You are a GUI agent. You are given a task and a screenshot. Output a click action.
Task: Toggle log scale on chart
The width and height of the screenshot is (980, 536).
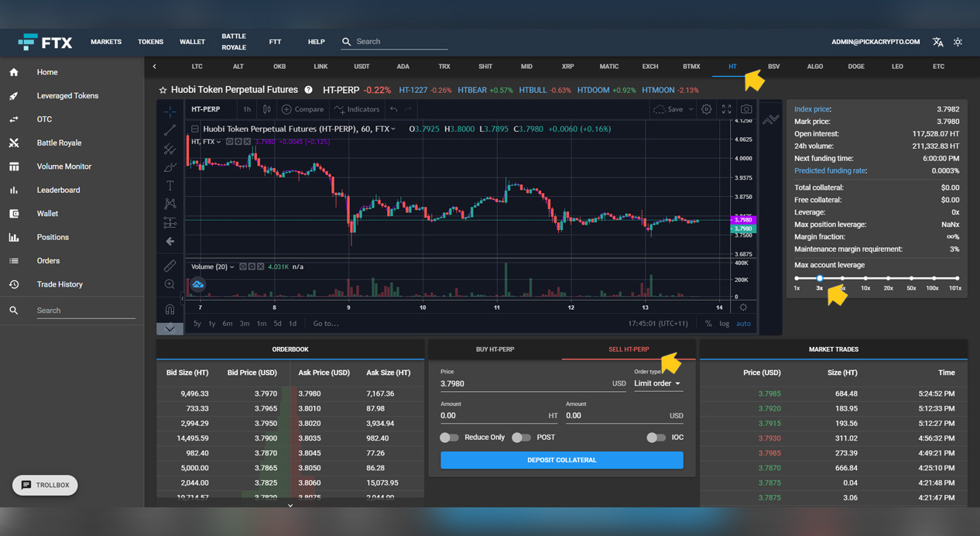coord(724,324)
